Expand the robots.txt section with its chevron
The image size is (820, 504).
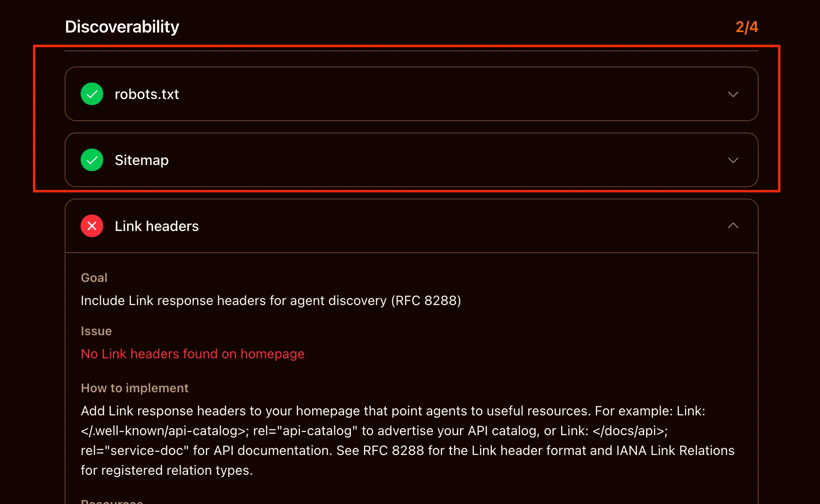pos(733,94)
